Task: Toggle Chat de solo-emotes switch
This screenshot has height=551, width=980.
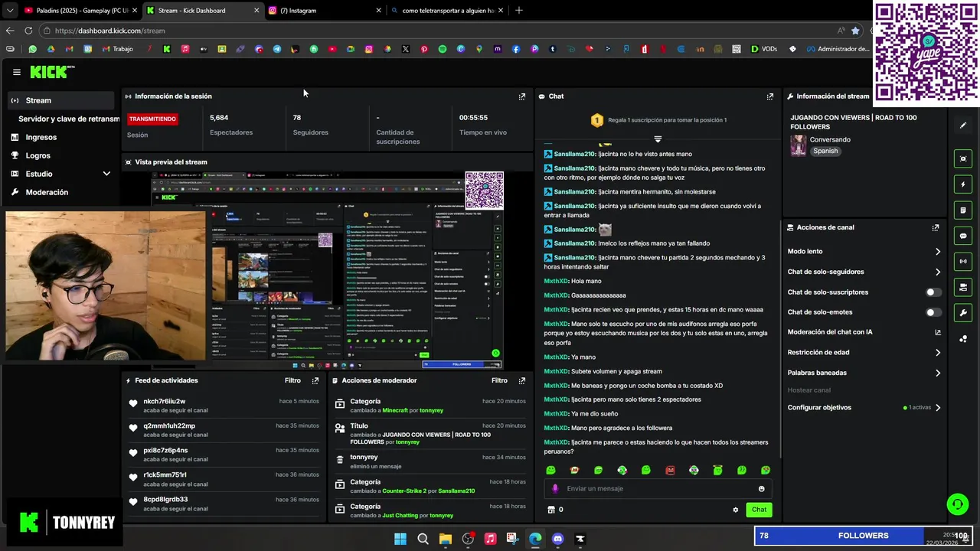Action: pos(933,312)
